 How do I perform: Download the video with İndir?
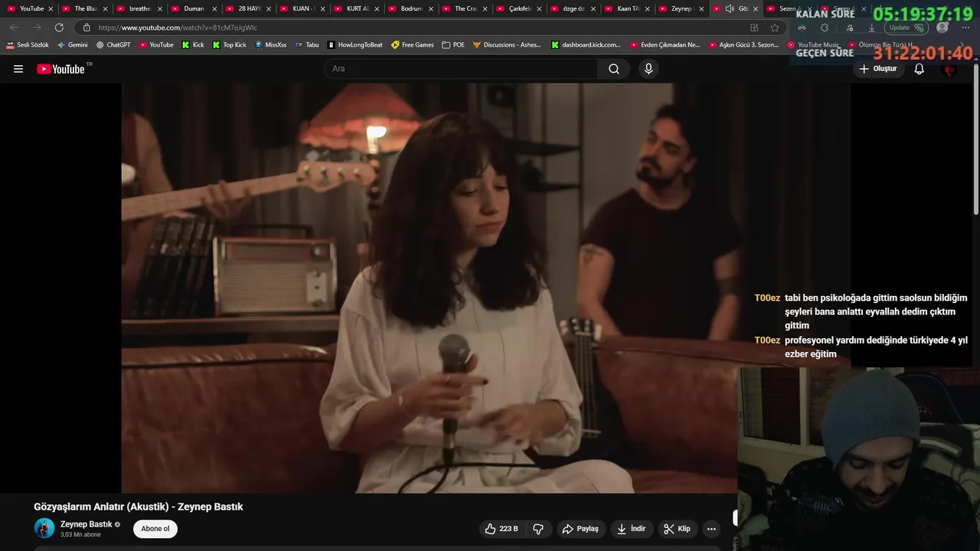coord(632,529)
